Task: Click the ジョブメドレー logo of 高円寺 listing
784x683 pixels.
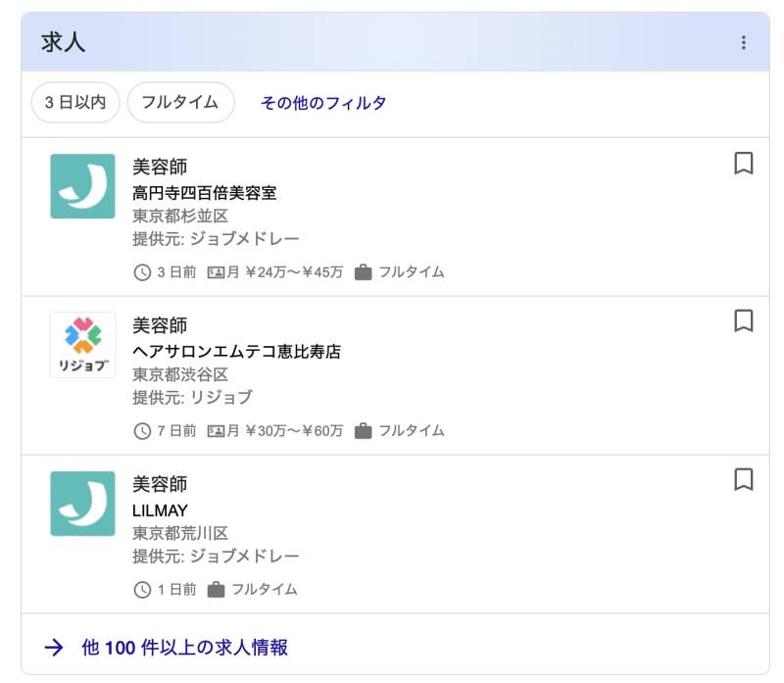Action: click(x=82, y=186)
